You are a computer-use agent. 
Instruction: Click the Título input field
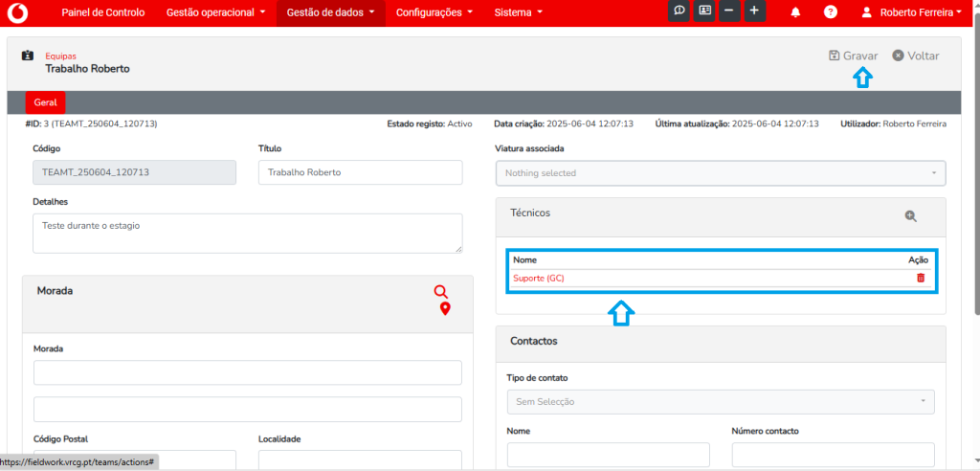361,172
